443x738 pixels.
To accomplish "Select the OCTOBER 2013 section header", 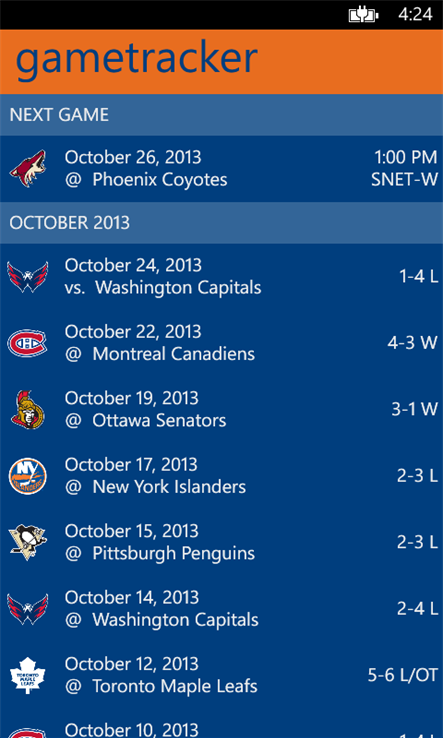I will pyautogui.click(x=221, y=223).
